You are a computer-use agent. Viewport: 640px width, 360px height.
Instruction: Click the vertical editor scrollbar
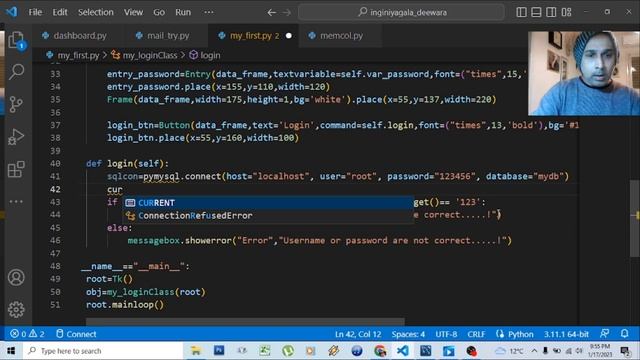click(x=635, y=218)
